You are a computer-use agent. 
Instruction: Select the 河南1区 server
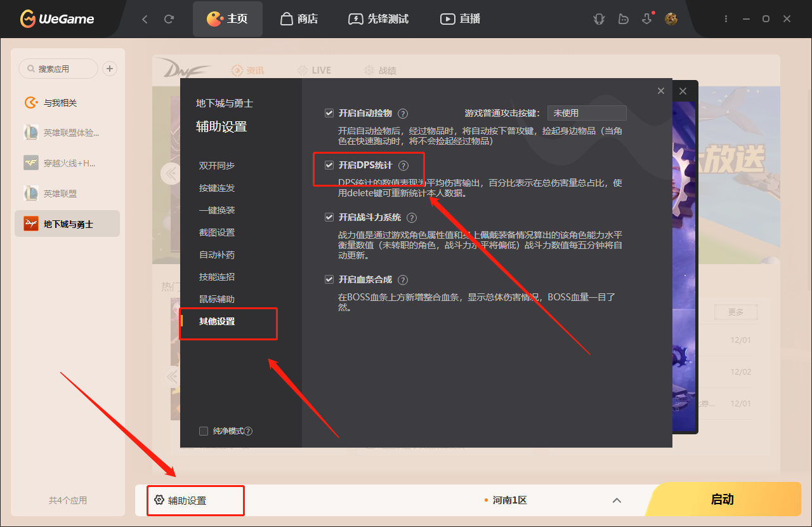(506, 500)
